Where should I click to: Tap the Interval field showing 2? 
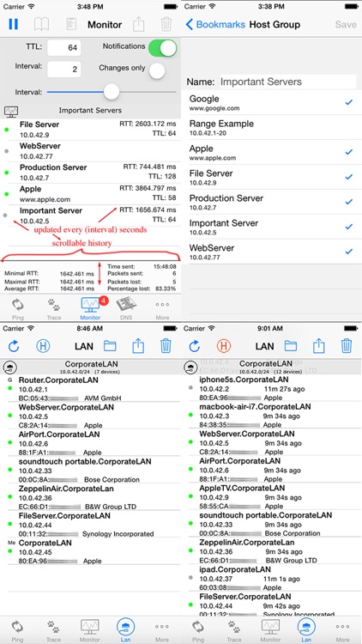(x=64, y=69)
